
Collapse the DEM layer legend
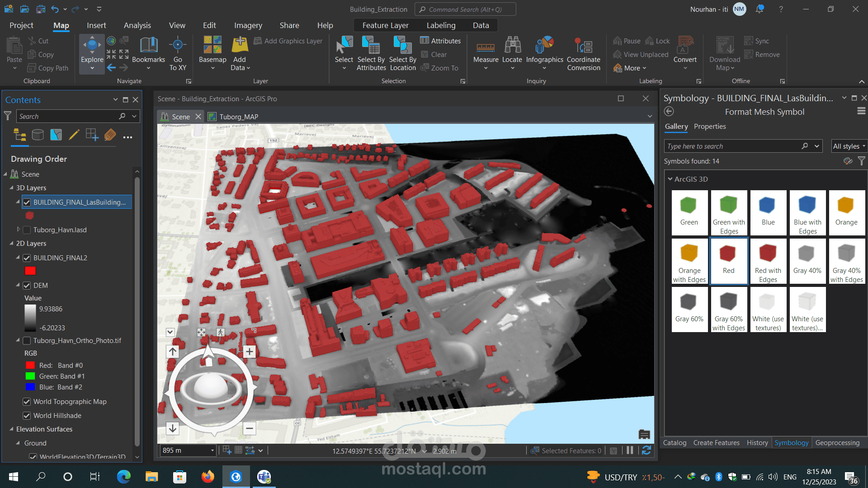[x=18, y=285]
